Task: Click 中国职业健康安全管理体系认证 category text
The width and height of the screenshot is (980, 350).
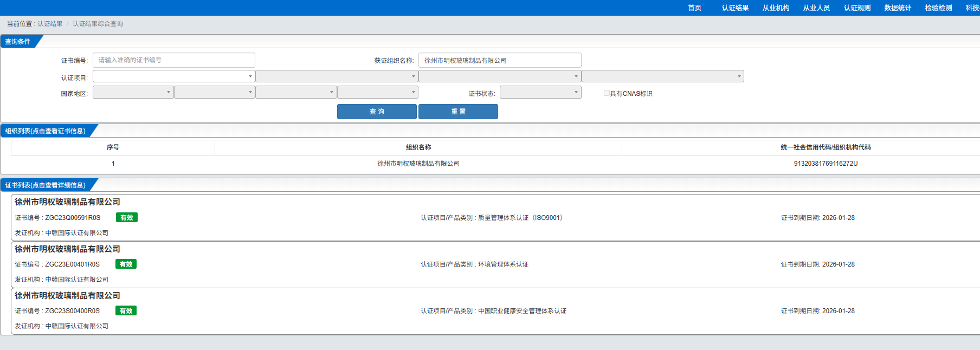Action: coord(522,311)
